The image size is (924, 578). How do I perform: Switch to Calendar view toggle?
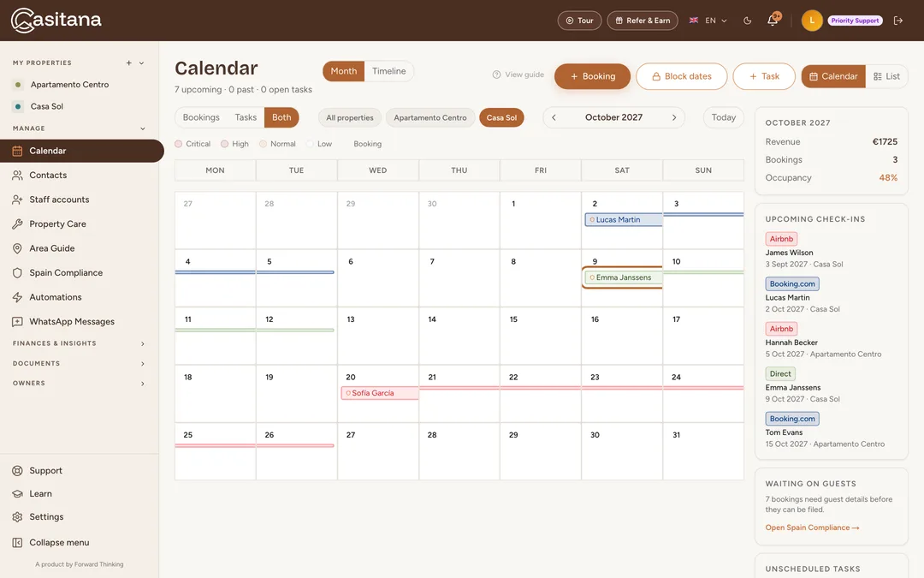click(833, 76)
